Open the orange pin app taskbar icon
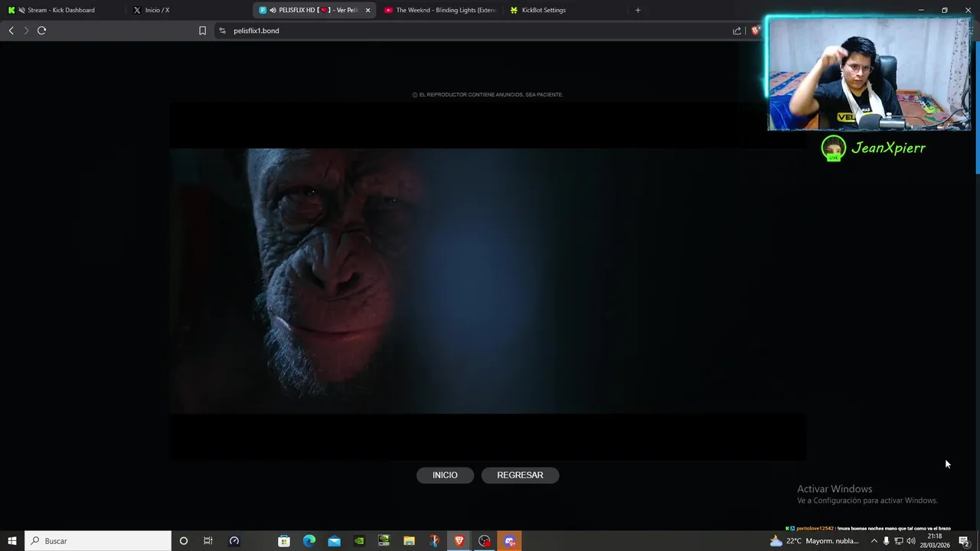The image size is (980, 551). 434,541
